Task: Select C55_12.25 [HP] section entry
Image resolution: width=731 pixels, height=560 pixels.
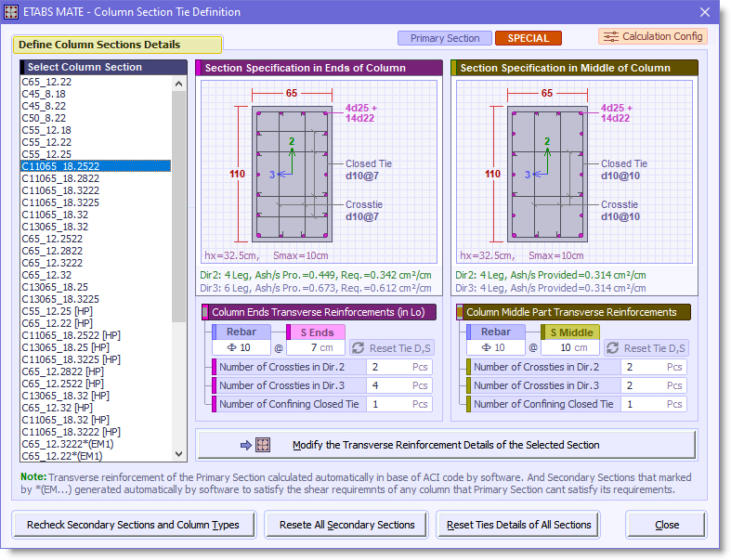Action: click(57, 311)
